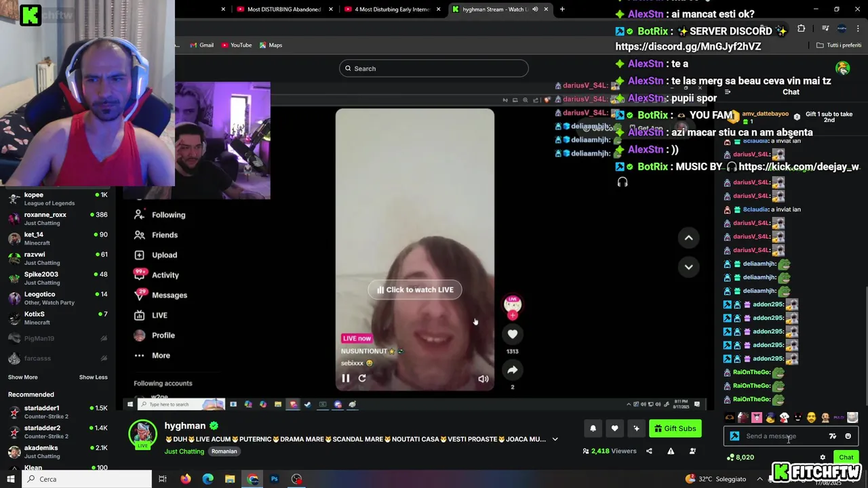This screenshot has width=868, height=488.
Task: Select the Romanian language tag
Action: (224, 451)
